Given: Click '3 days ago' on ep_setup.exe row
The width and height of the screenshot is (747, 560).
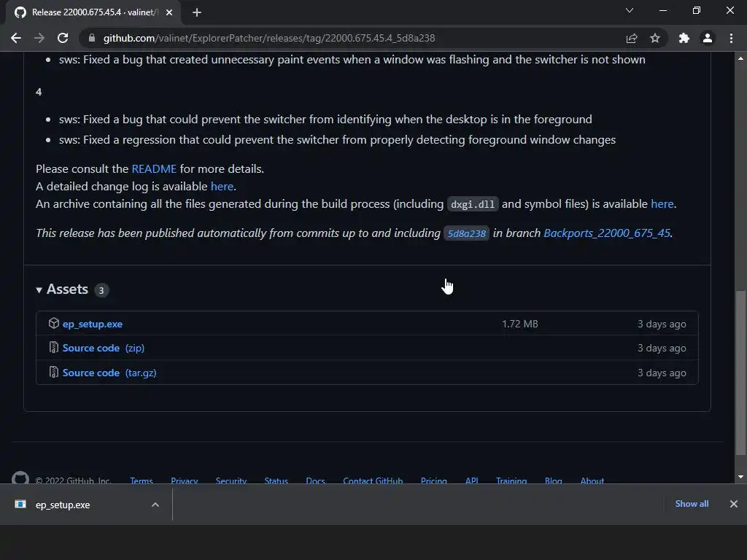Looking at the screenshot, I should pos(662,324).
